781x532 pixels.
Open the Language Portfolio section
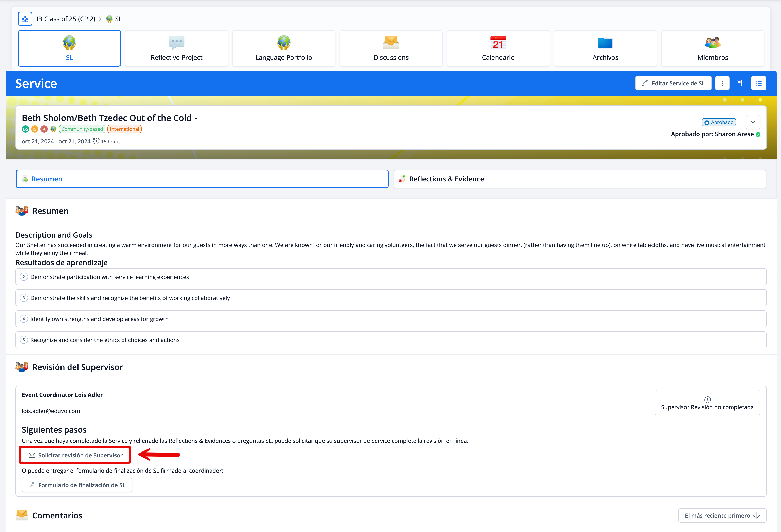tap(284, 48)
